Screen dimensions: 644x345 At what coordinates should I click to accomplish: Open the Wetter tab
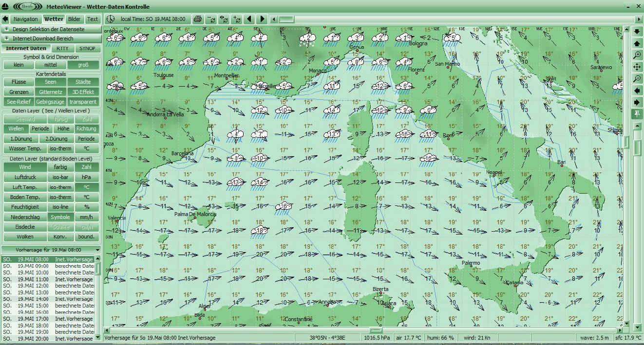tap(54, 19)
